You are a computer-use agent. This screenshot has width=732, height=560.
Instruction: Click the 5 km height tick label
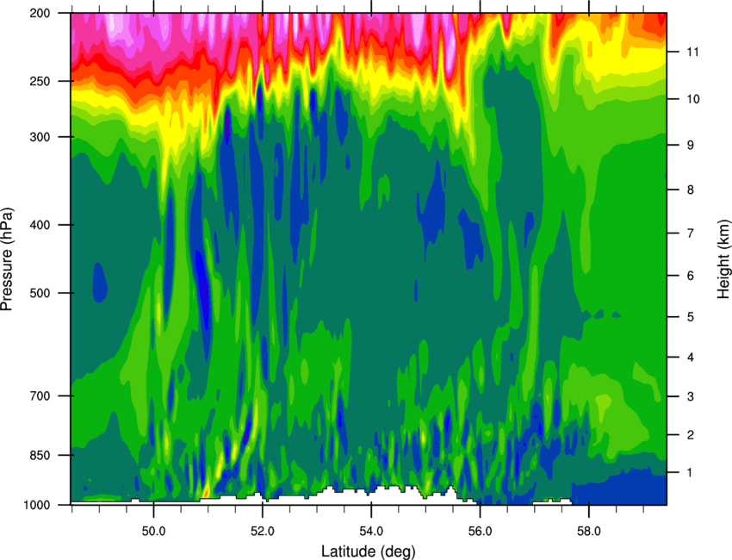coord(691,317)
